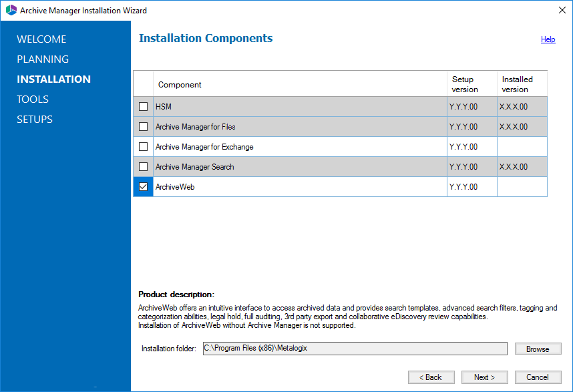573x392 pixels.
Task: Enable Archive Manager for Exchange checkbox
Action: (143, 147)
